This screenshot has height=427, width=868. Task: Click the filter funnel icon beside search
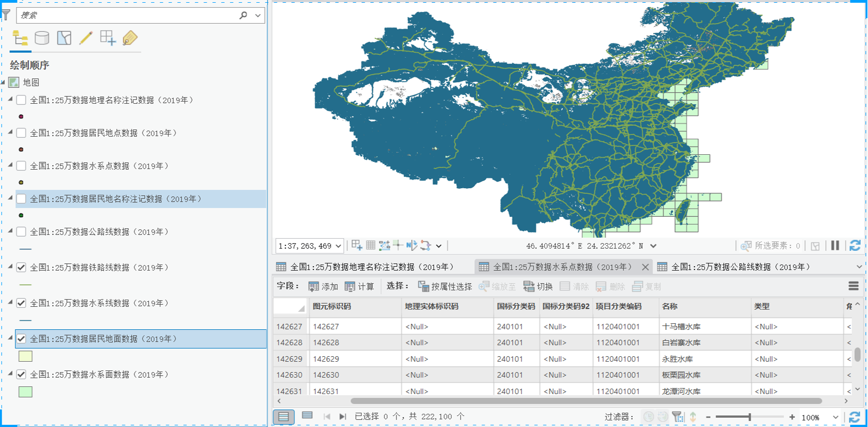(6, 15)
